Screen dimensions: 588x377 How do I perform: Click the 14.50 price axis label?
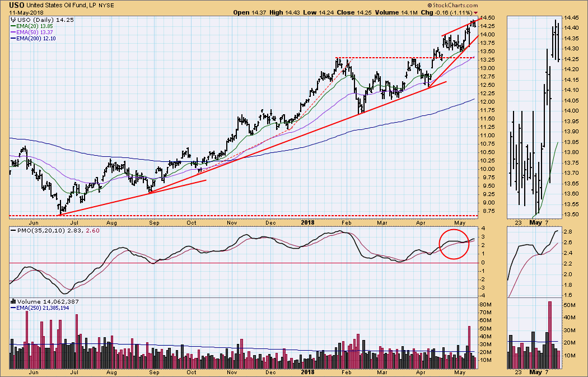coord(489,17)
